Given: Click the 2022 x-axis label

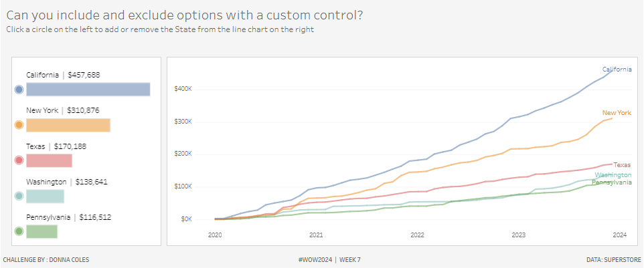Looking at the screenshot, I should [417, 235].
